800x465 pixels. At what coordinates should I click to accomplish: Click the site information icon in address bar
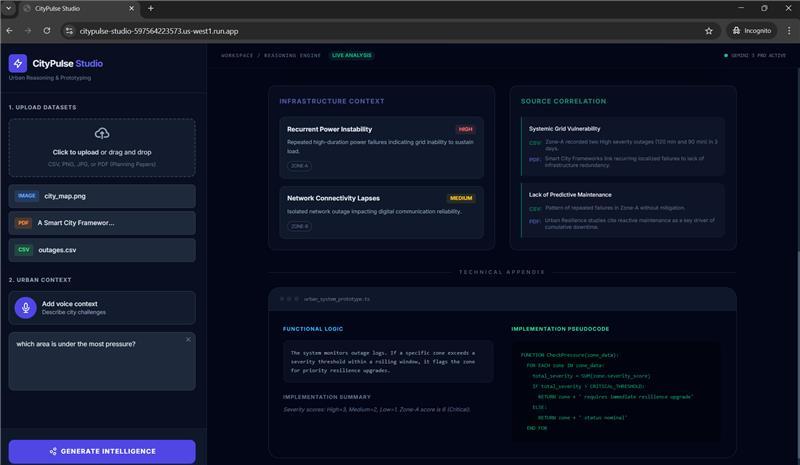pyautogui.click(x=69, y=31)
